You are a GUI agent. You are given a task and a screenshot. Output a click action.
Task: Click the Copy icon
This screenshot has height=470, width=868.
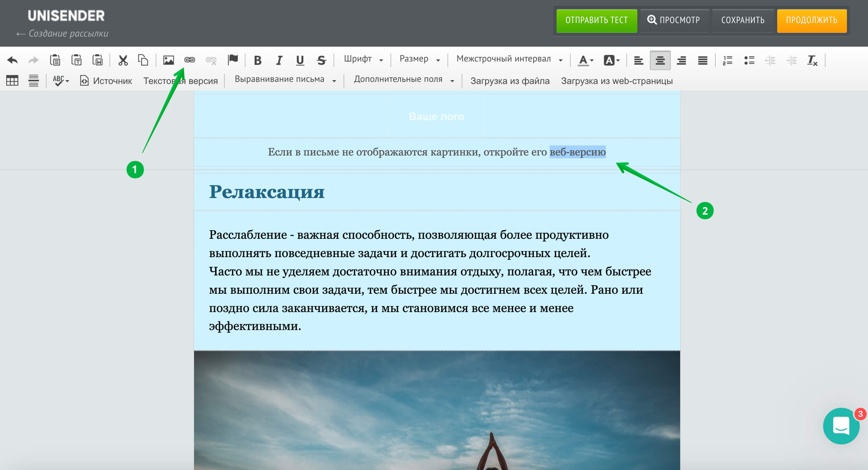[143, 60]
